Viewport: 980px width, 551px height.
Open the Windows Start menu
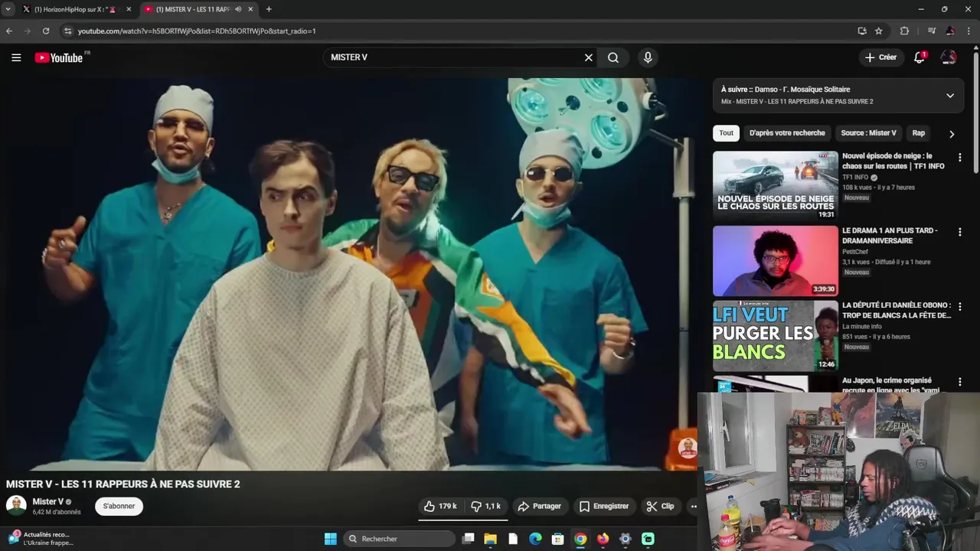pos(330,539)
